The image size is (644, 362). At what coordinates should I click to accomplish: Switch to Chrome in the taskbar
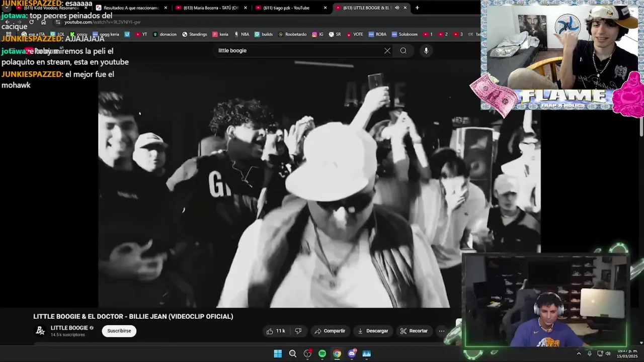(x=337, y=353)
